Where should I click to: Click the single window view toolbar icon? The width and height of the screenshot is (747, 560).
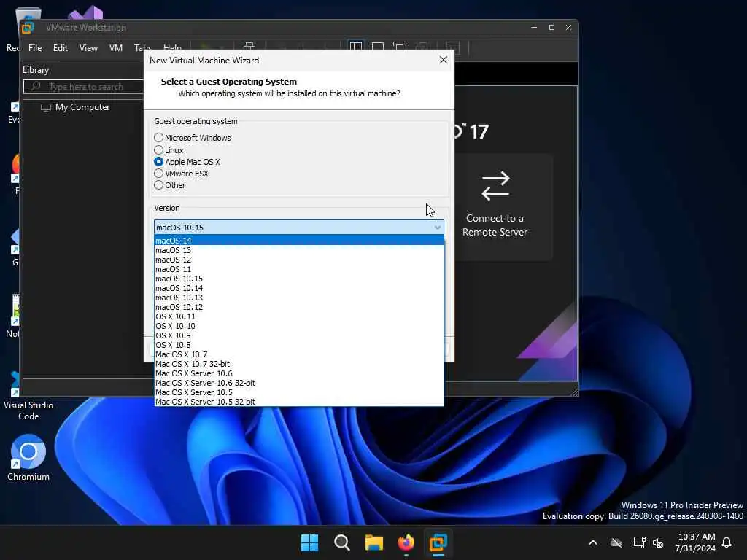tap(378, 47)
